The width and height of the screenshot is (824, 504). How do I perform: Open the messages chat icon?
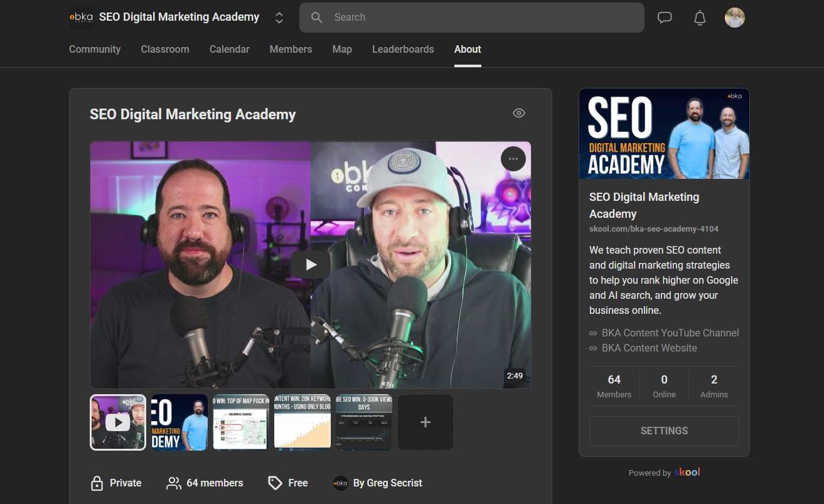pyautogui.click(x=665, y=17)
